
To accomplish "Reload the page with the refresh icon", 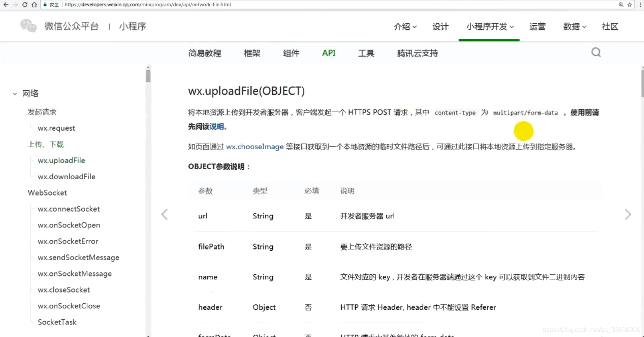I will tap(25, 5).
